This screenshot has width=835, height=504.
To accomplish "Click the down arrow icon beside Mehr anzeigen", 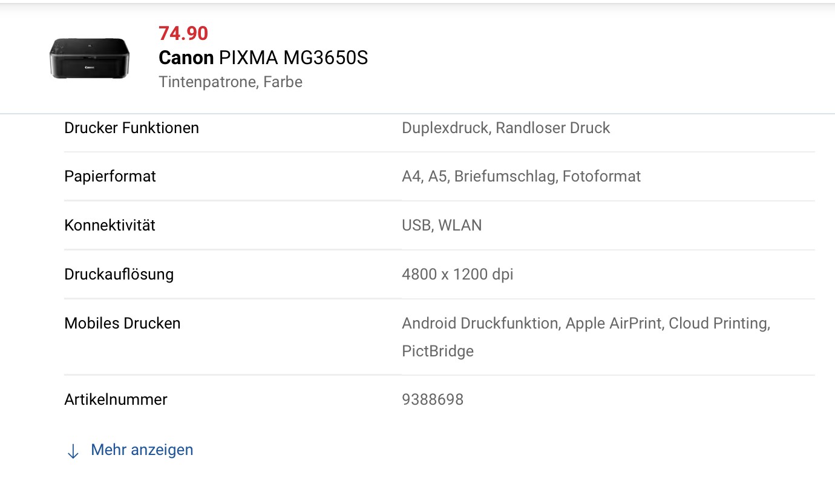I will 73,451.
